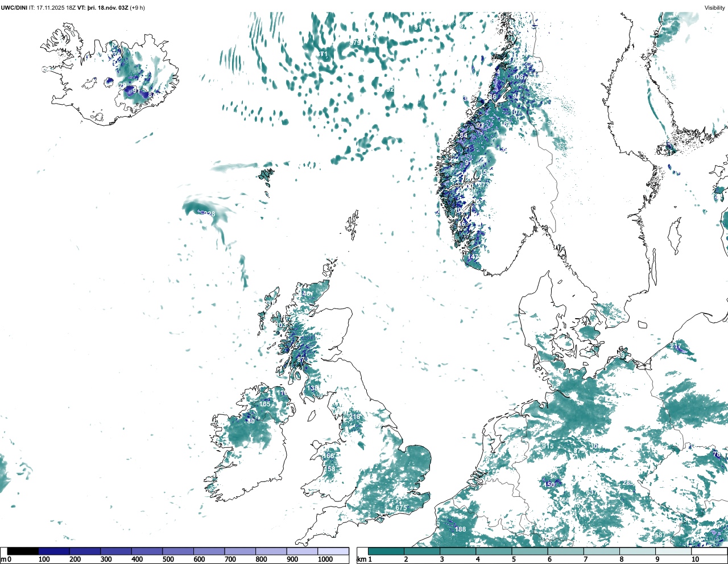Image resolution: width=728 pixels, height=564 pixels.
Task: Click the 500–600 m legend color segment
Action: (178, 551)
